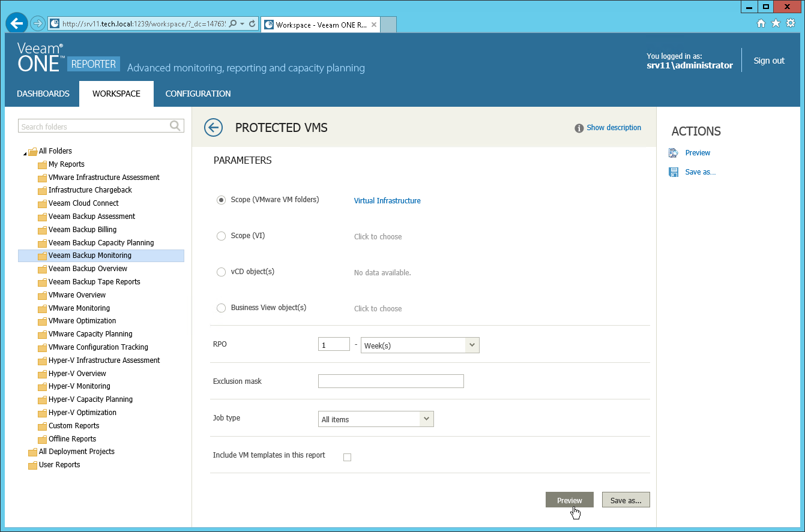Viewport: 805px width, 532px height.
Task: Click the Sign out link
Action: pos(769,61)
